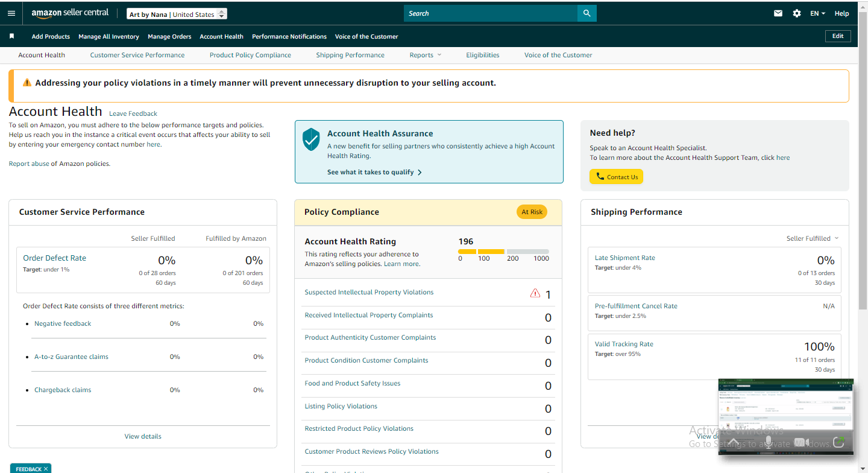The height and width of the screenshot is (473, 868).
Task: Click the green share arrow in the meeting window
Action: pyautogui.click(x=838, y=442)
